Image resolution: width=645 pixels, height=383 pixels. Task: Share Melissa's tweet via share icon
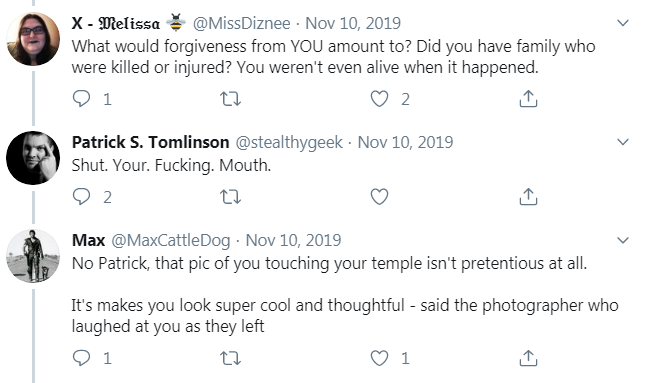(528, 98)
